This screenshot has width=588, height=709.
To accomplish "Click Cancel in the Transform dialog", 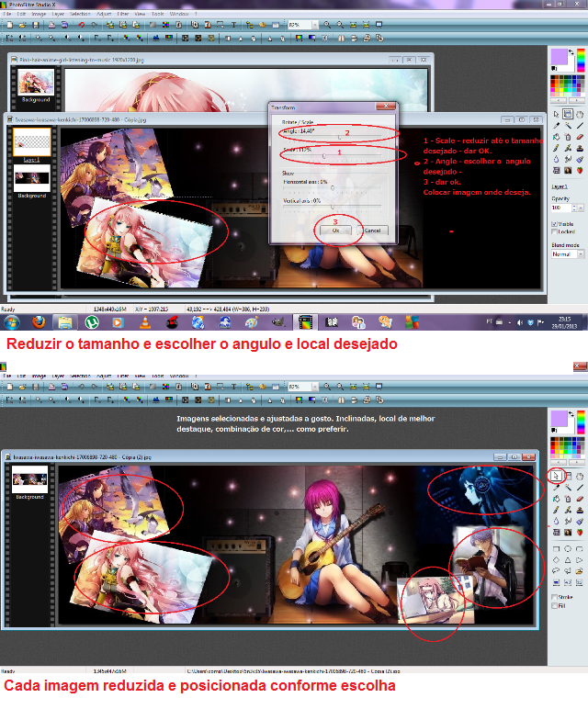I will pyautogui.click(x=372, y=231).
